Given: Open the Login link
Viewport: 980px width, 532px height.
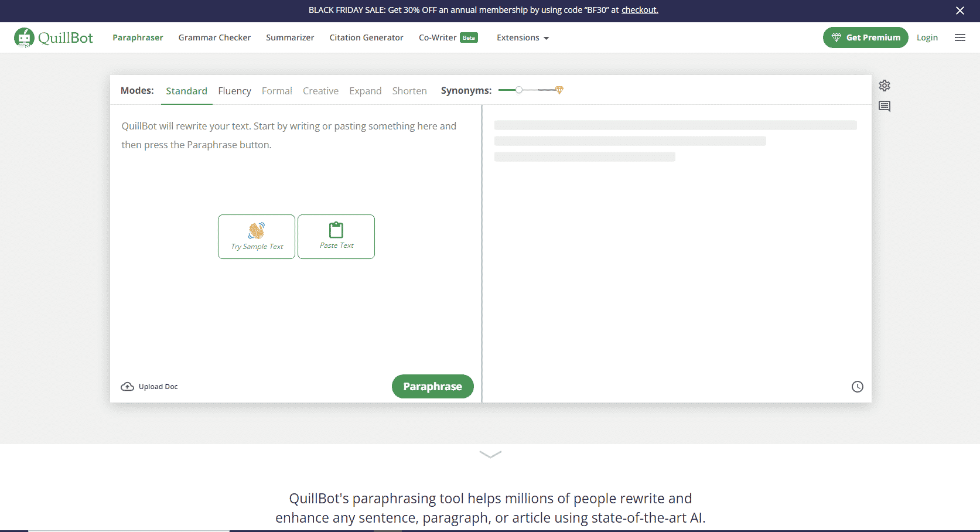Looking at the screenshot, I should [x=927, y=37].
